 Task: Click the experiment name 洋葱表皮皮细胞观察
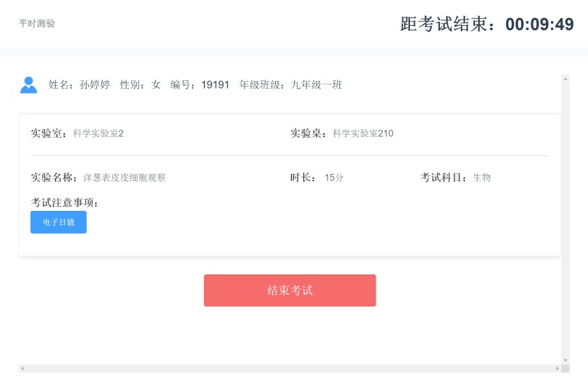(124, 177)
